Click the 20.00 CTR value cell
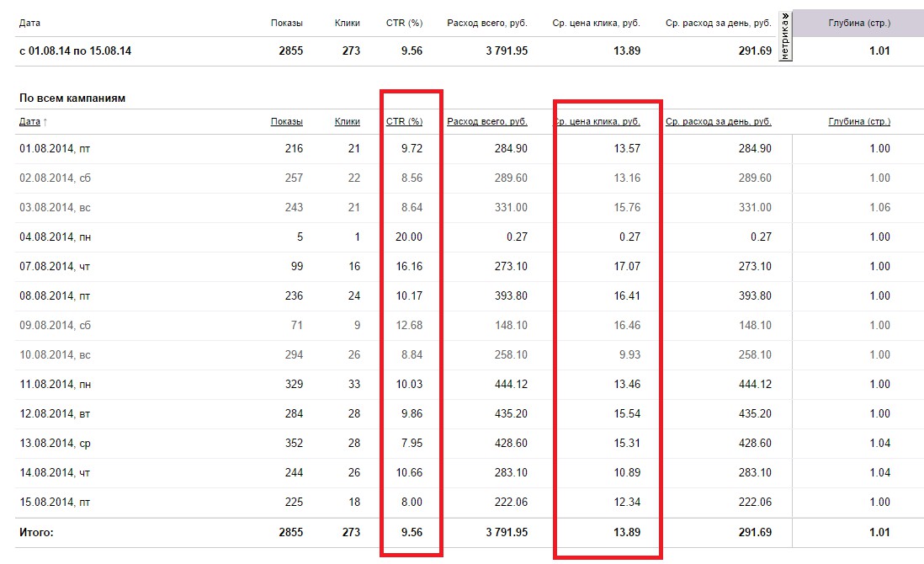The image size is (924, 564). coord(409,237)
